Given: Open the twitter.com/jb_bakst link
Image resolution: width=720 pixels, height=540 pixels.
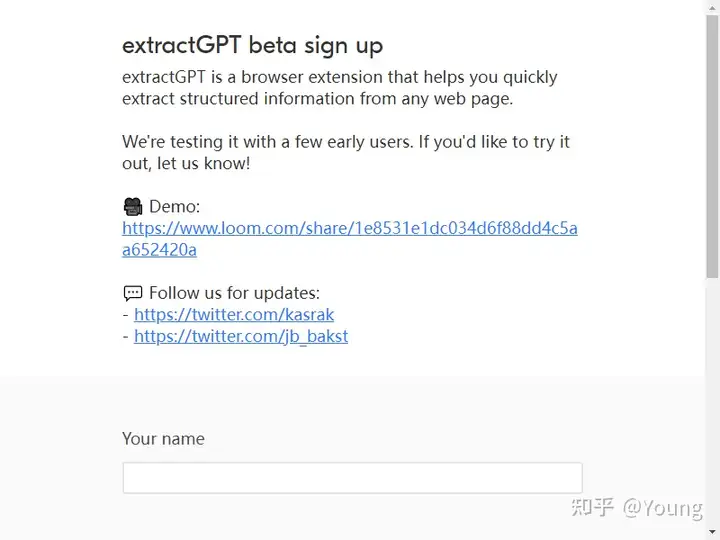Looking at the screenshot, I should [241, 336].
